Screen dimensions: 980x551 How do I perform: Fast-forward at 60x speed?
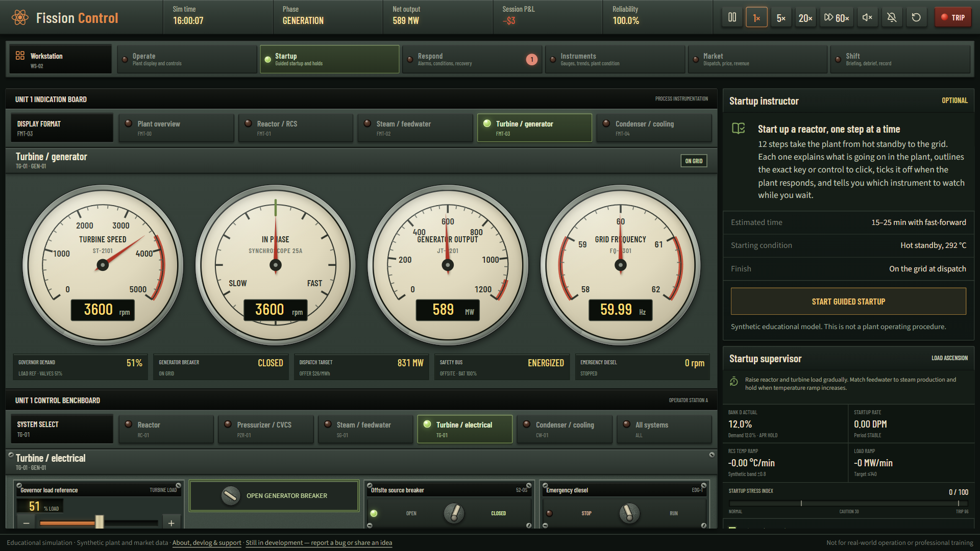click(837, 17)
